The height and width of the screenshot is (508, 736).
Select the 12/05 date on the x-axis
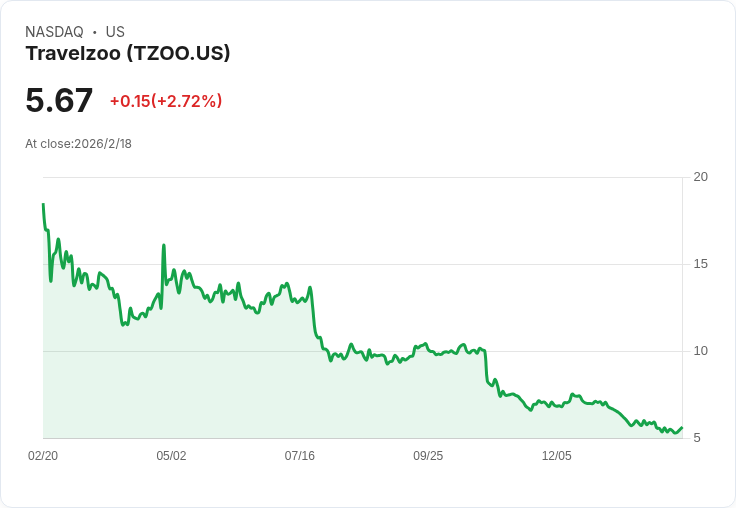556,455
